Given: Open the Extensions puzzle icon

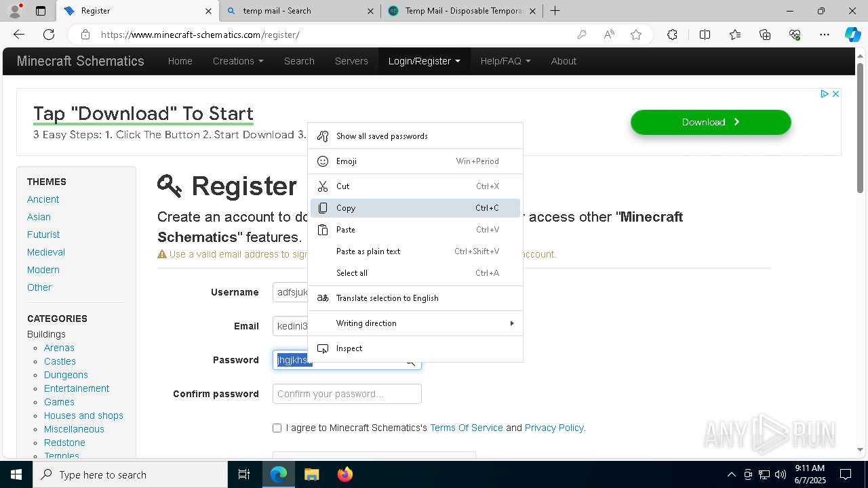Looking at the screenshot, I should pos(672,35).
